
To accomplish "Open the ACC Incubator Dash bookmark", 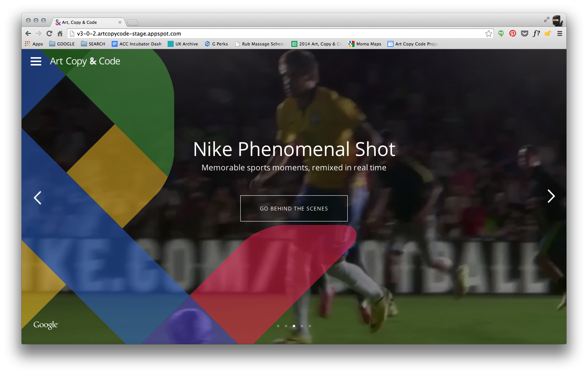I will (x=137, y=44).
